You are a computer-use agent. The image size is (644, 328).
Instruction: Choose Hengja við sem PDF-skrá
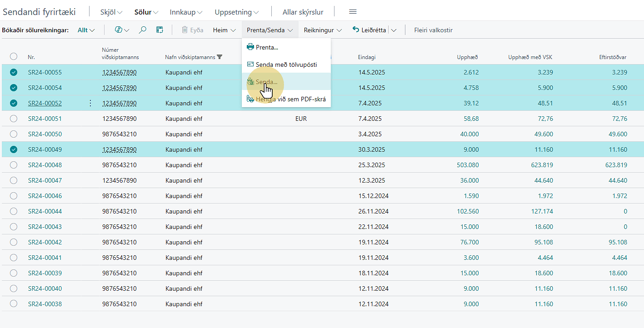tap(286, 99)
